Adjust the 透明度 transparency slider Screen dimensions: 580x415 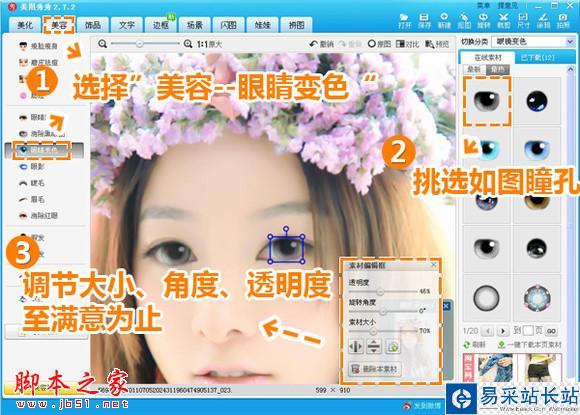coord(380,292)
